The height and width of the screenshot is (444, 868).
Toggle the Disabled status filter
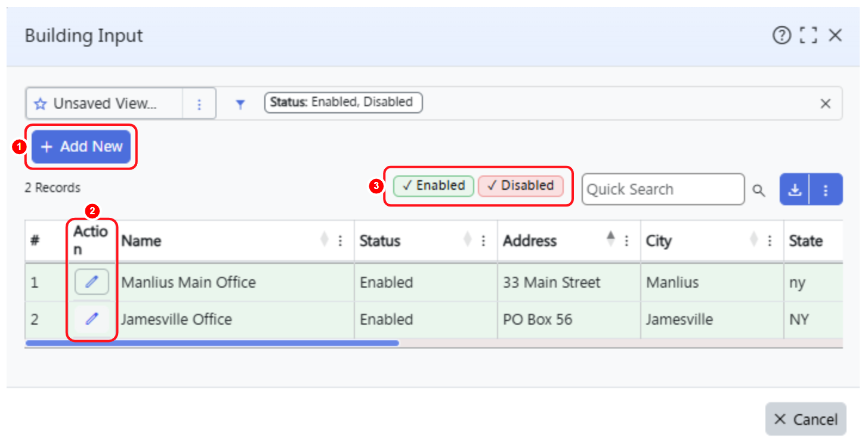tap(521, 186)
